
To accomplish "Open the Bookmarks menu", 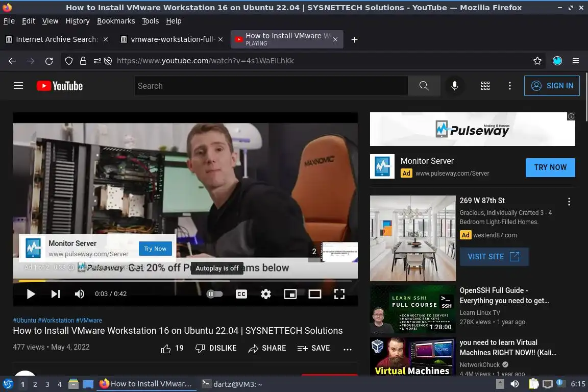I will coord(116,21).
